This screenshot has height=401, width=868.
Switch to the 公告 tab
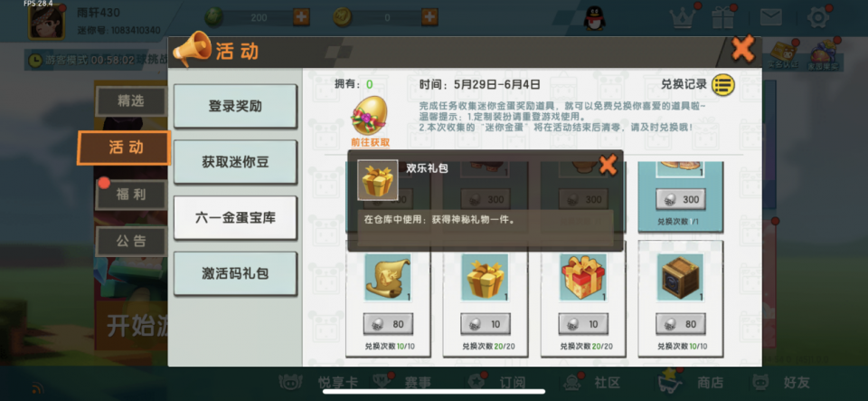click(x=131, y=242)
